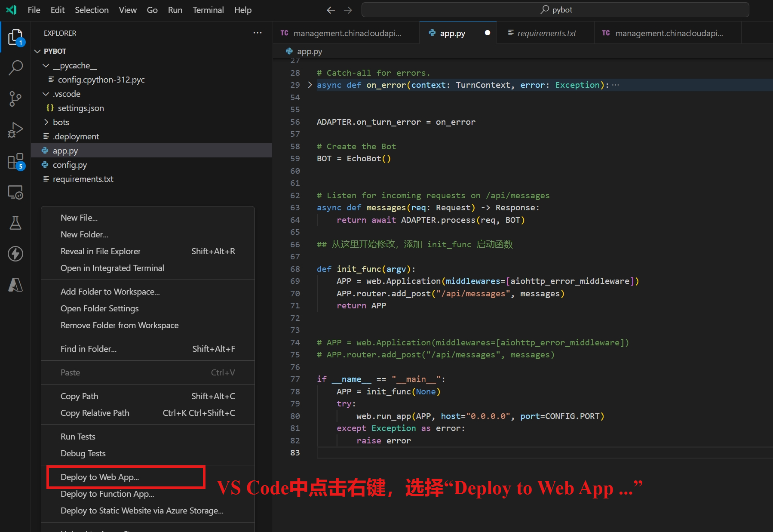Open the Remote Explorer view

point(16,193)
